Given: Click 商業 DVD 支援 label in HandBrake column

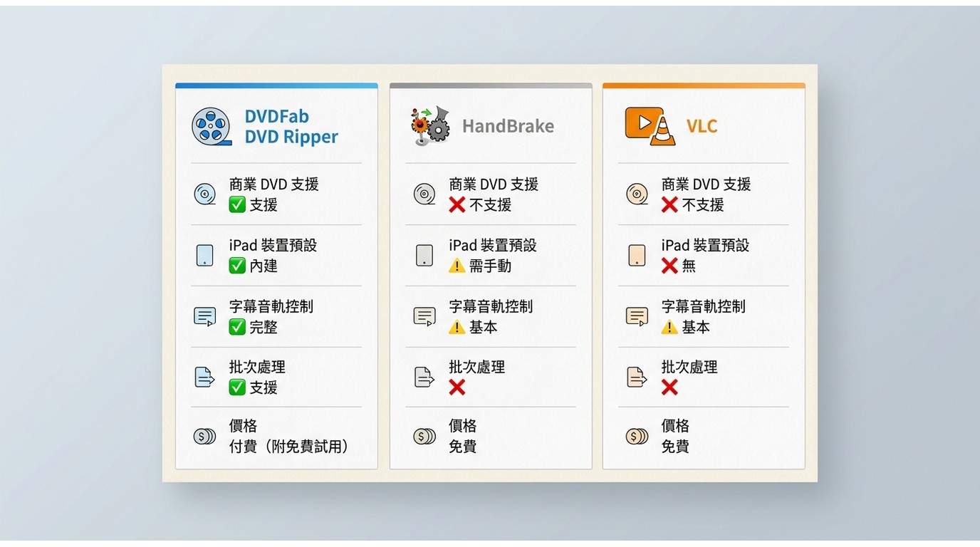Looking at the screenshot, I should [x=494, y=184].
